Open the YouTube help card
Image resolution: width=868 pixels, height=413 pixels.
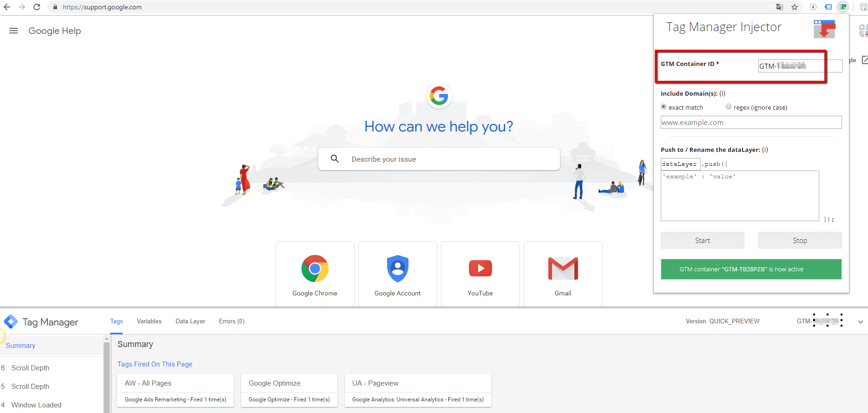[480, 274]
